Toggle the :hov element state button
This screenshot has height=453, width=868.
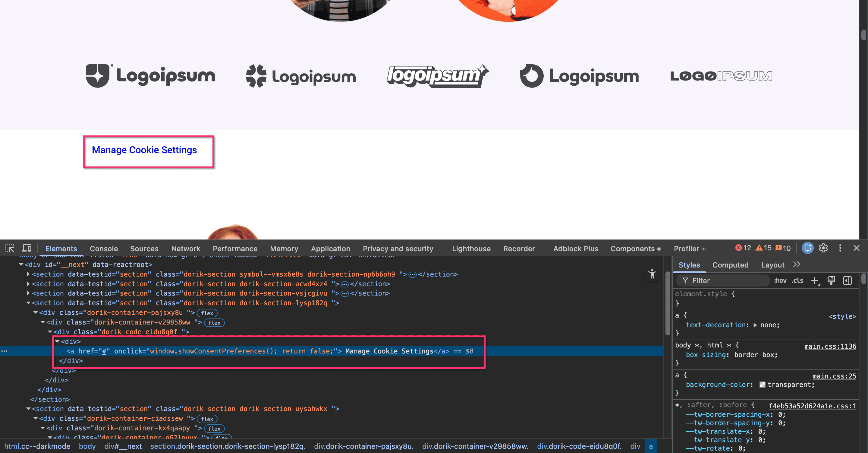780,281
